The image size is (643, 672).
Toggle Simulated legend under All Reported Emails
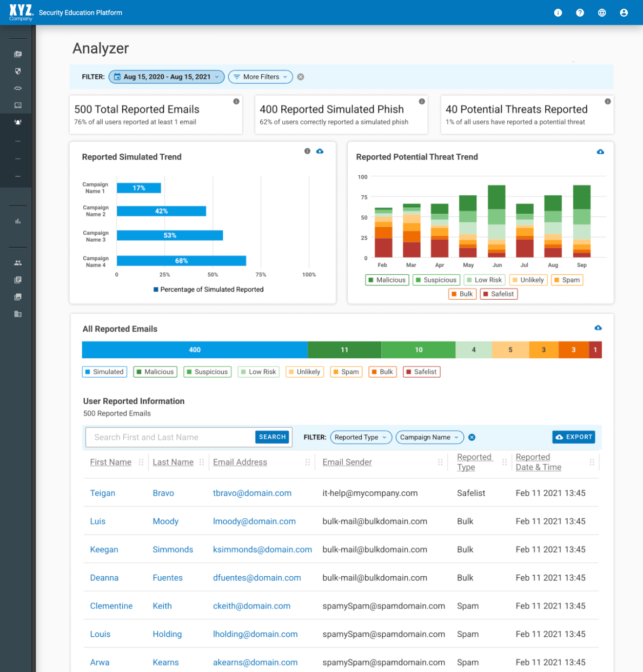pyautogui.click(x=104, y=372)
